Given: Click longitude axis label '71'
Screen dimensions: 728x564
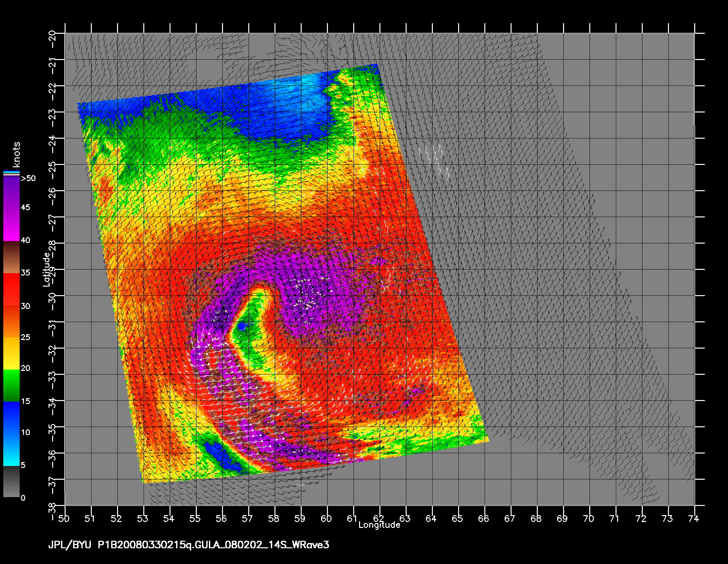Looking at the screenshot, I should click(x=614, y=519).
